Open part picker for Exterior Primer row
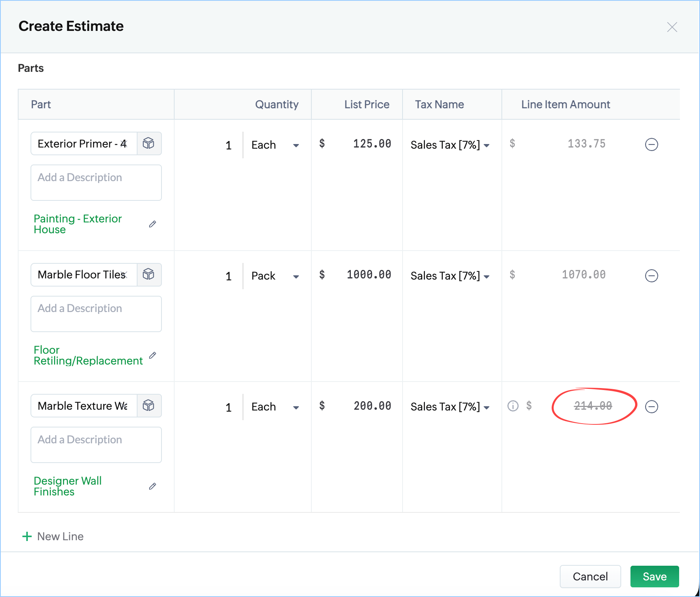The image size is (700, 597). coord(149,144)
